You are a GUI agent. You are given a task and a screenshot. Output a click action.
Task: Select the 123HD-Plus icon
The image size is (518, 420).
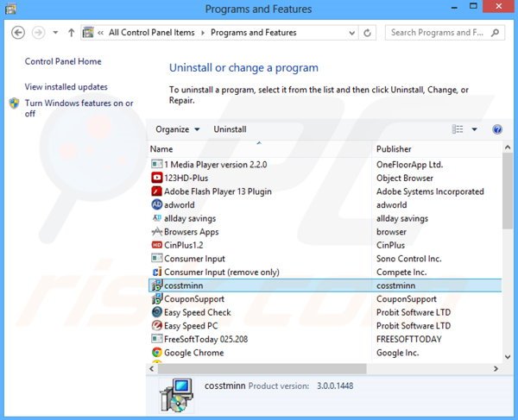(157, 178)
